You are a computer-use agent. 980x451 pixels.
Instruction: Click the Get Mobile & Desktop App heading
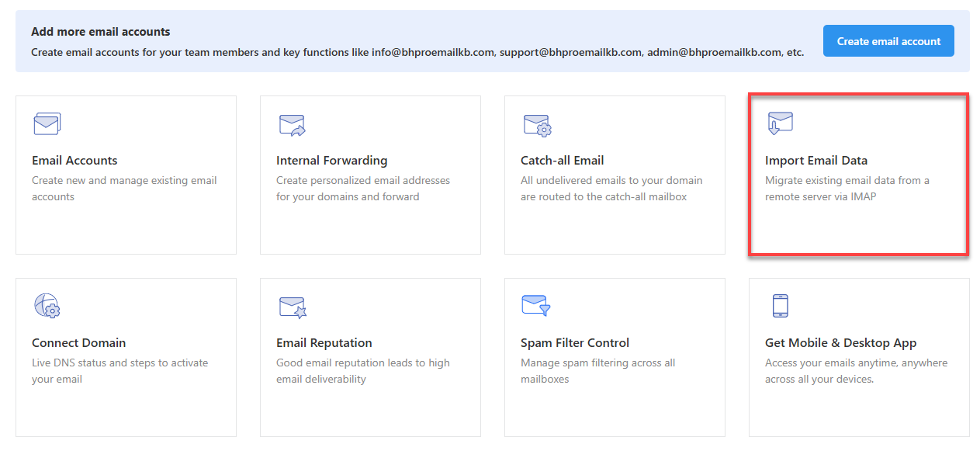pos(840,343)
